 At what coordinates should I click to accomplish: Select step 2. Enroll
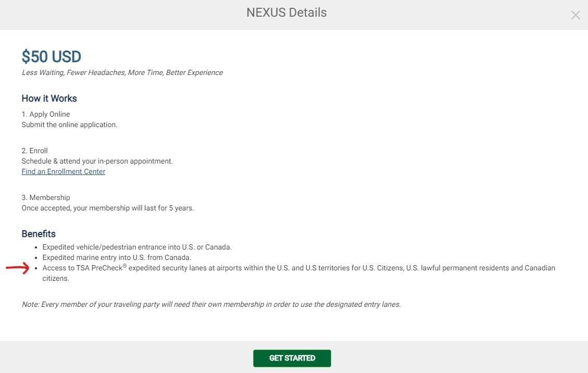34,151
